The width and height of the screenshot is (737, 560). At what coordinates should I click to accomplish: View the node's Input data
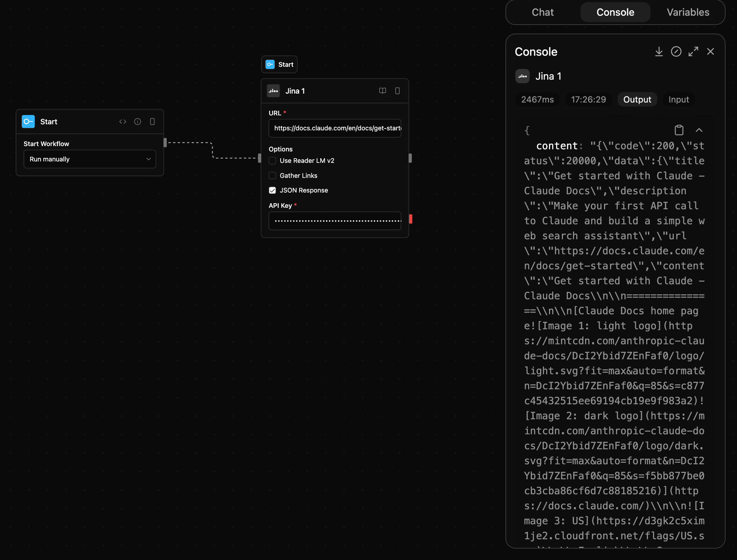click(678, 99)
